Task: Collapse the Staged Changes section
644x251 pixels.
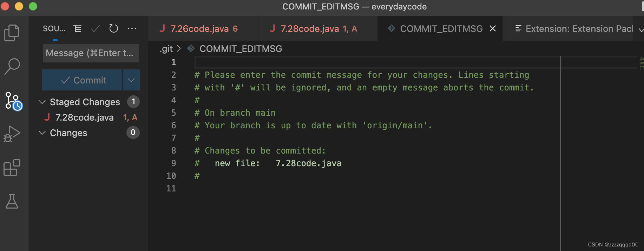Action: 42,102
